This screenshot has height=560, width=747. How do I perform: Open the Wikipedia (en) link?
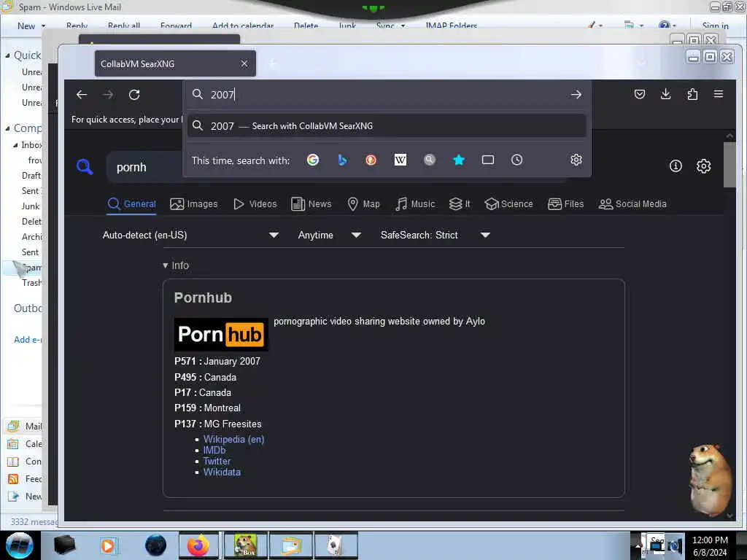233,439
